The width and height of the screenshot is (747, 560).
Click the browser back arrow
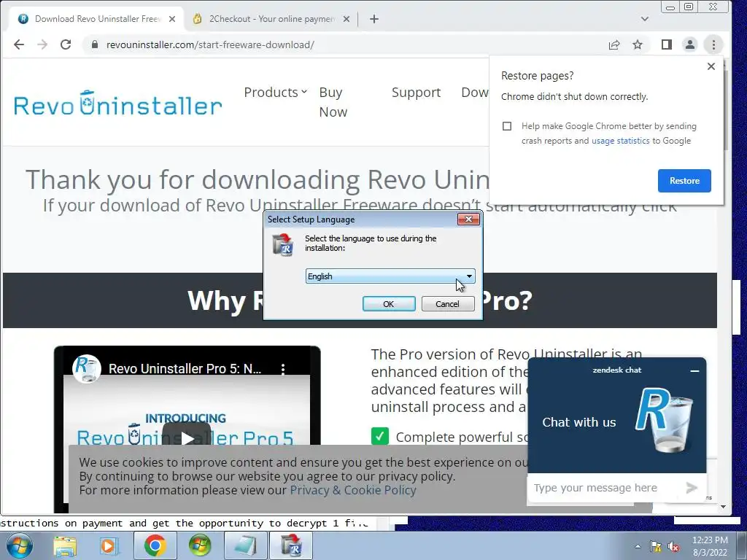coord(18,44)
